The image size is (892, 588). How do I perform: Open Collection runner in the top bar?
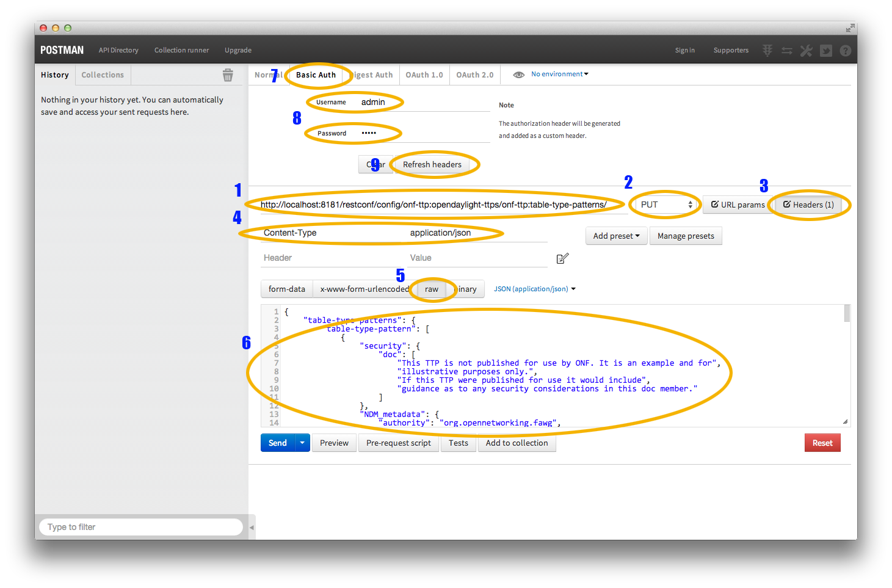click(x=181, y=50)
